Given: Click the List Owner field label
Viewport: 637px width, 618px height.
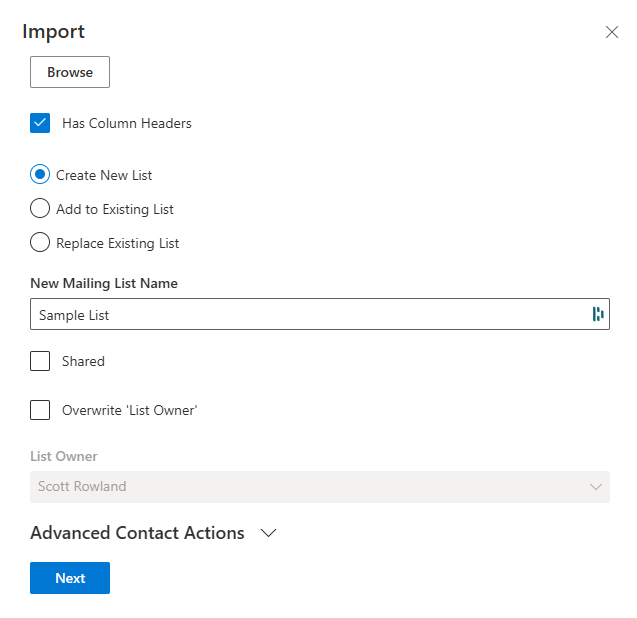Looking at the screenshot, I should click(64, 457).
